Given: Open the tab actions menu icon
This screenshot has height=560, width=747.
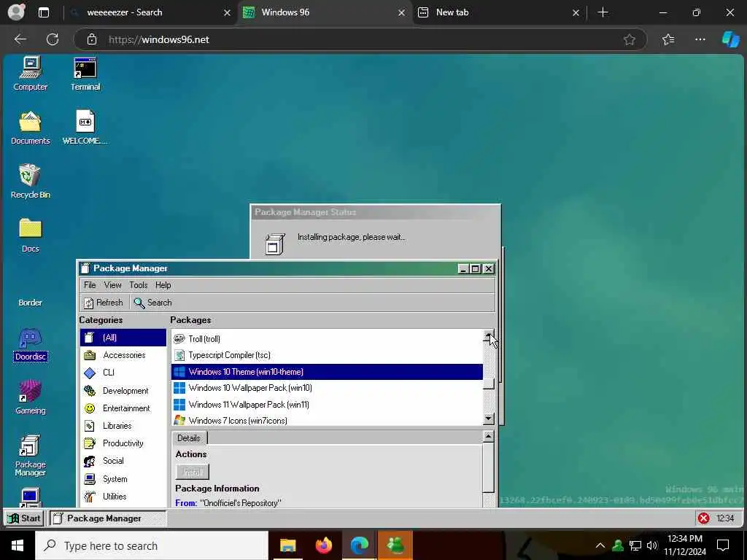Looking at the screenshot, I should [43, 12].
